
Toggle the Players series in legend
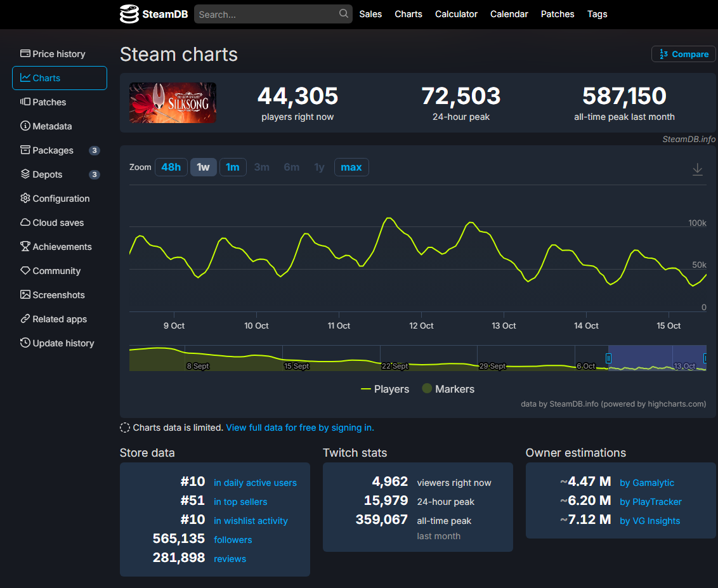tap(385, 389)
